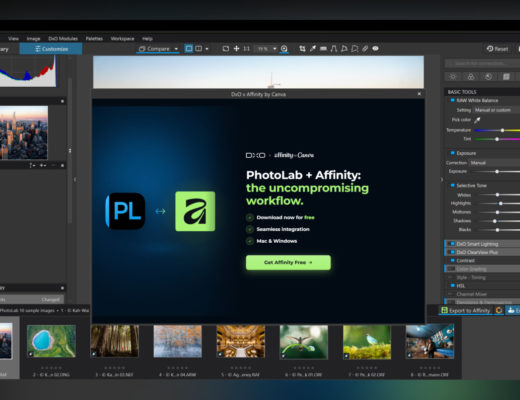Open the Help menu

coord(147,39)
